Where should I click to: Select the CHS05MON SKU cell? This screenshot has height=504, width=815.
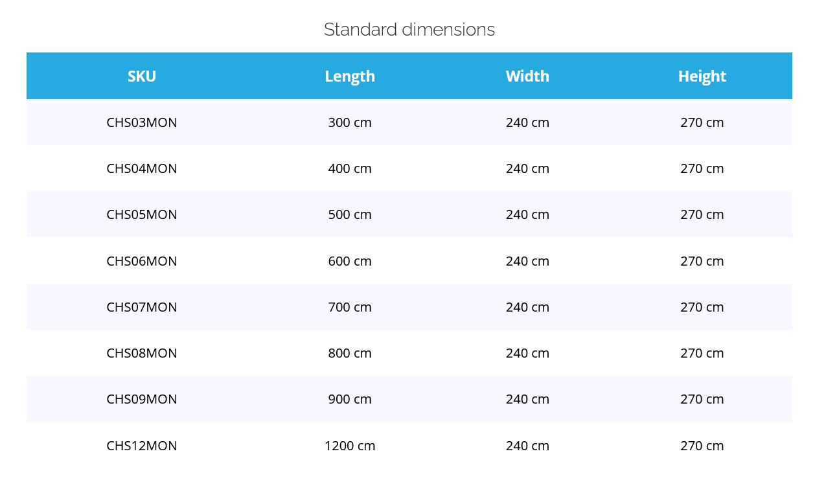[142, 214]
